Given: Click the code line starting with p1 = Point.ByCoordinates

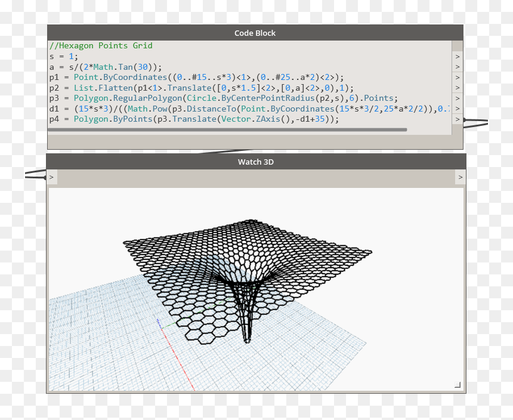Looking at the screenshot, I should [197, 77].
